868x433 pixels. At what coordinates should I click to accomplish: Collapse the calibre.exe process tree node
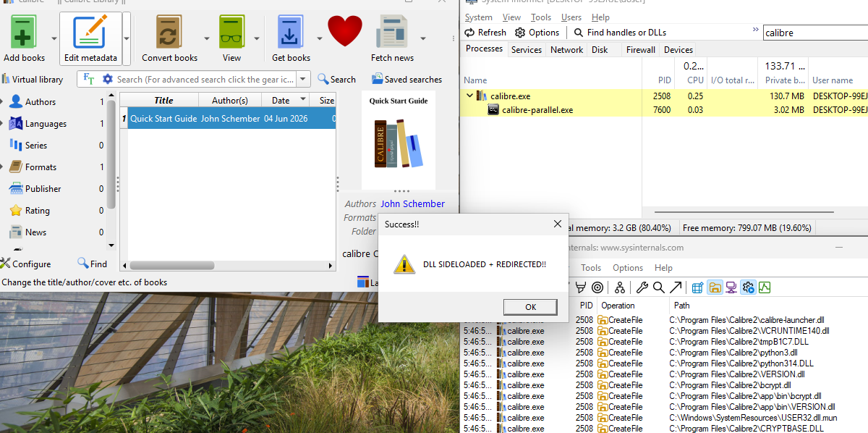click(469, 96)
